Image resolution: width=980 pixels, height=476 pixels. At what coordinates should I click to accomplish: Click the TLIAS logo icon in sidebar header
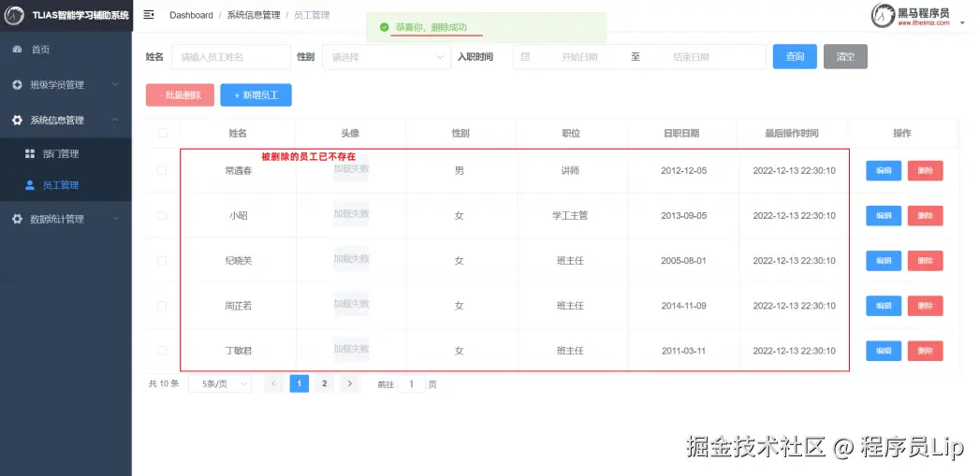pos(14,15)
